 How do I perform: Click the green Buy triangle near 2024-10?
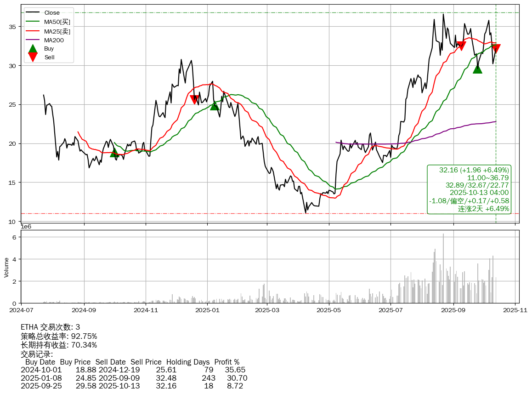115,152
